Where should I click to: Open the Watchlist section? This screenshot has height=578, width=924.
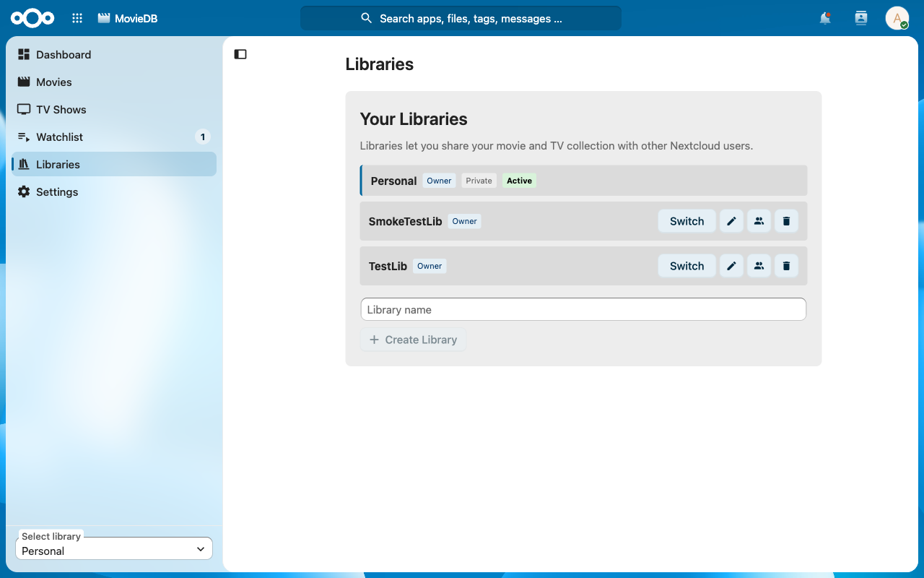coord(114,137)
